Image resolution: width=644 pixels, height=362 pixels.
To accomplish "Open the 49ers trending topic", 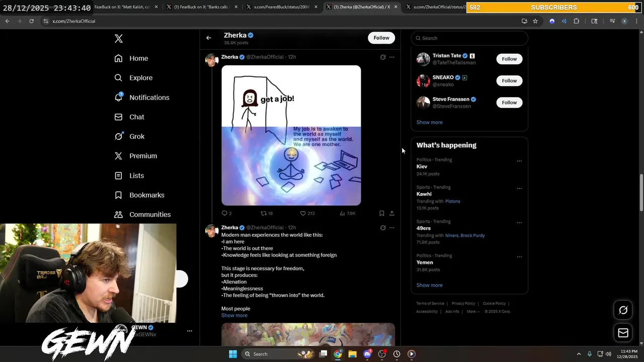I will pos(424,228).
